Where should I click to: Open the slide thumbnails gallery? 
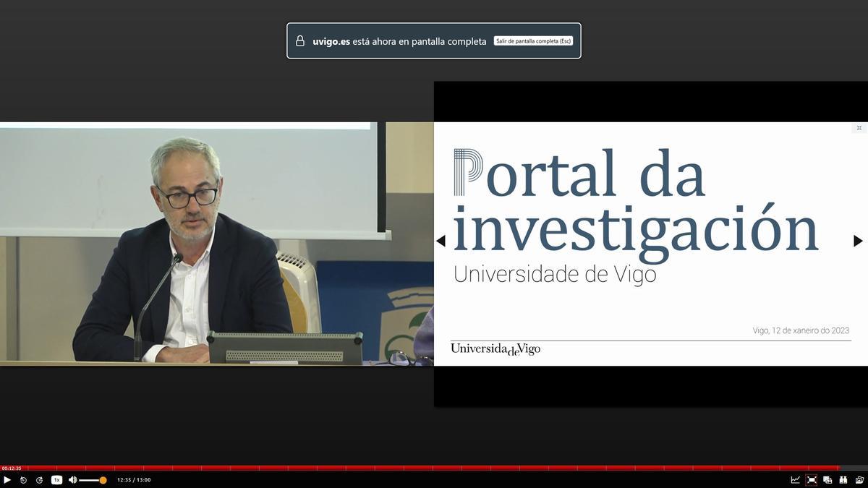[859, 479]
